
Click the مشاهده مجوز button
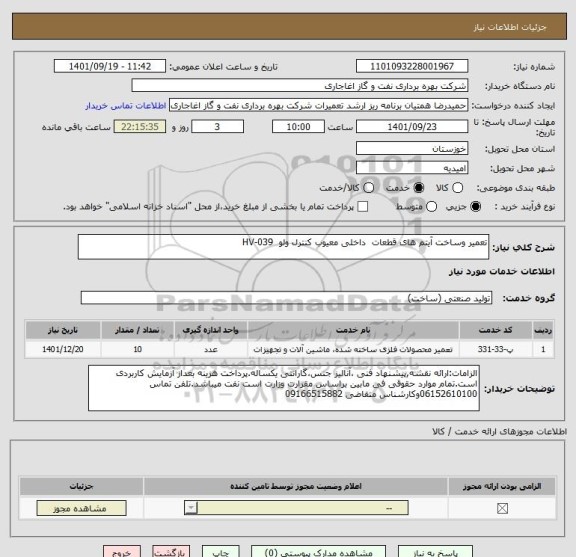[81, 509]
